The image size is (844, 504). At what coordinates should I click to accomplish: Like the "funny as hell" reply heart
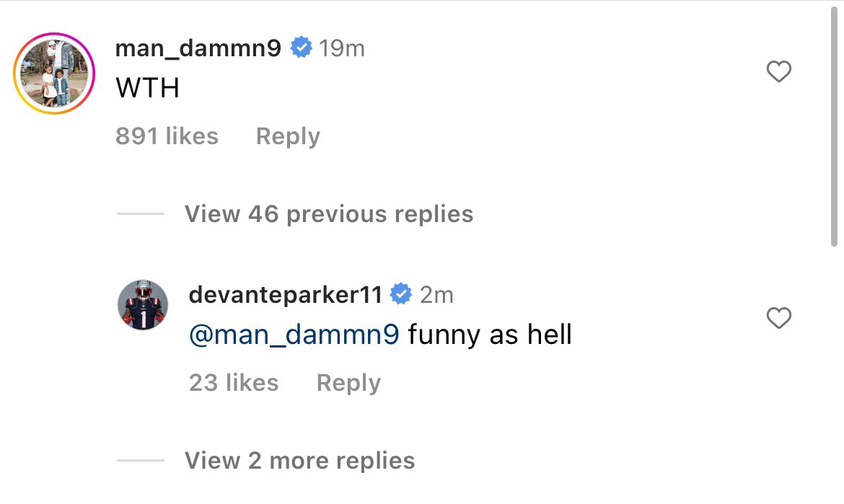[778, 318]
